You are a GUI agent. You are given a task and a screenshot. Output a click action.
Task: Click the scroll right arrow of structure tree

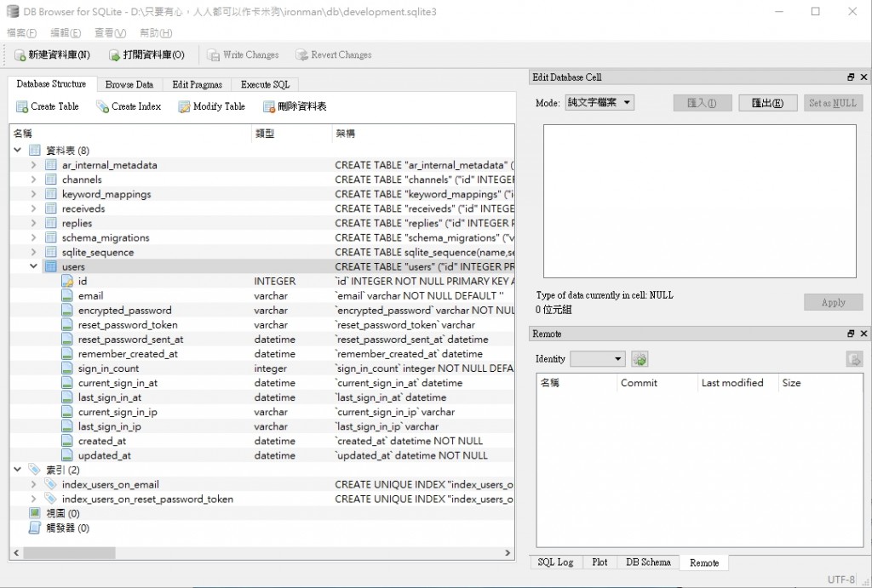(508, 553)
